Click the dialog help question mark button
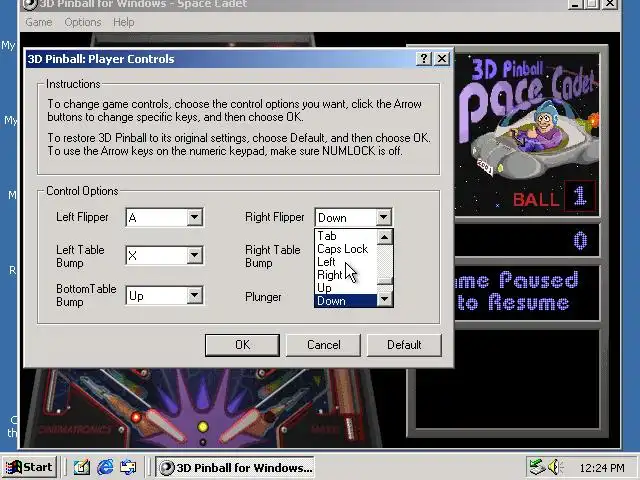Screen dimensions: 640x480 424,59
